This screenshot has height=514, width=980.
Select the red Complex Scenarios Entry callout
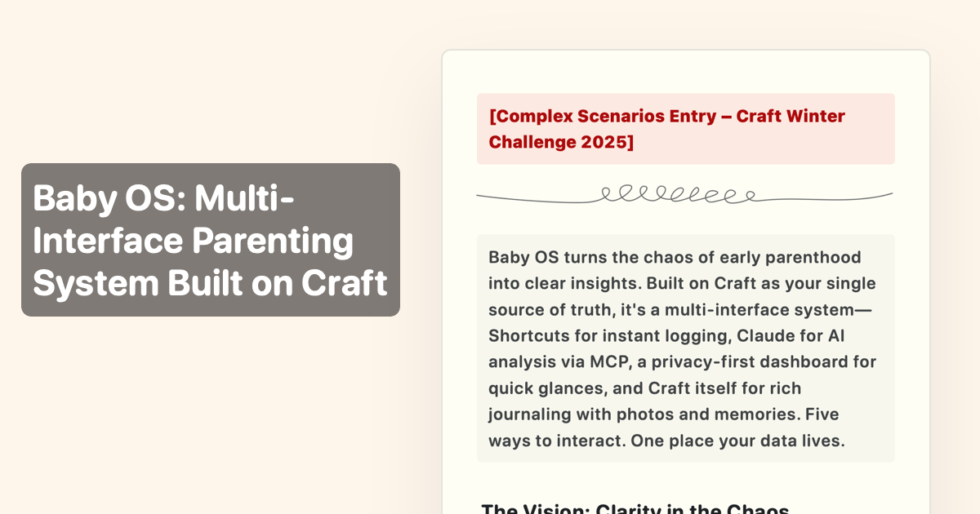point(685,129)
